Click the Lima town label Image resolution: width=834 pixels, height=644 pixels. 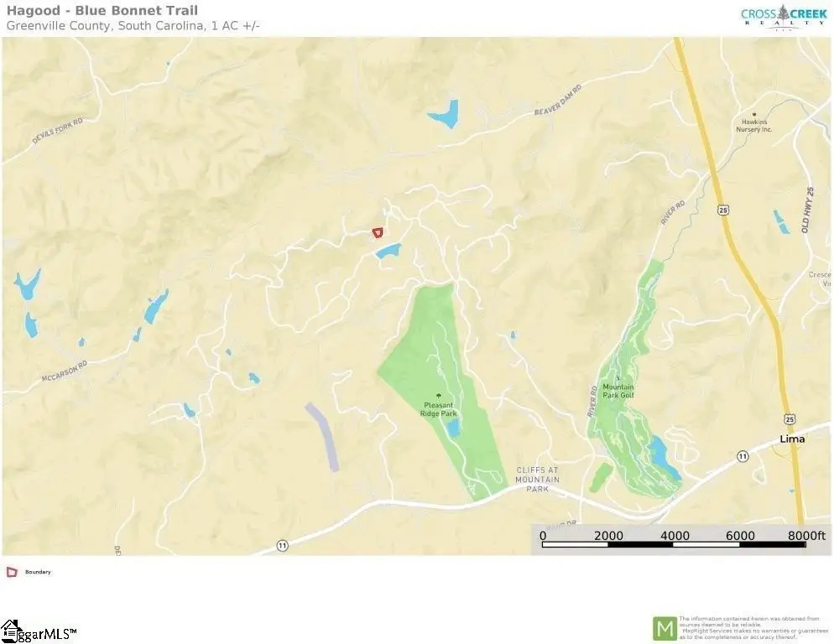click(792, 439)
